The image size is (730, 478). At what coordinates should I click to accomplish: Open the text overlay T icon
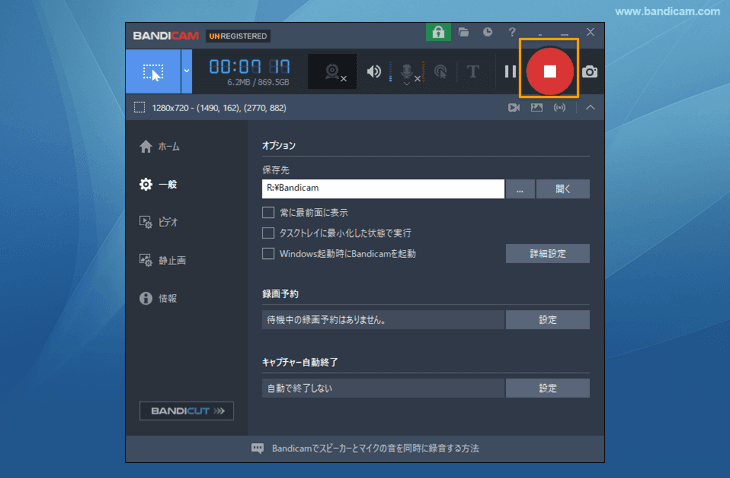[x=473, y=72]
